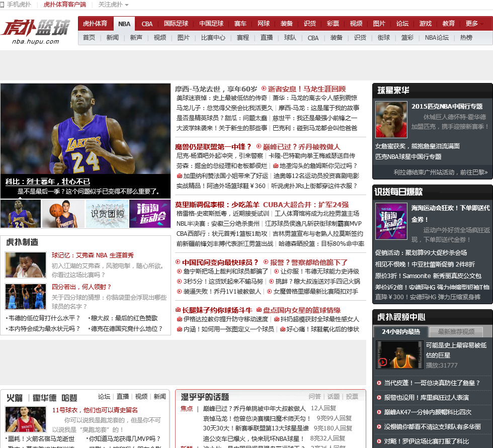
Task: Select the CBA tab in the red bar
Action: tap(147, 24)
